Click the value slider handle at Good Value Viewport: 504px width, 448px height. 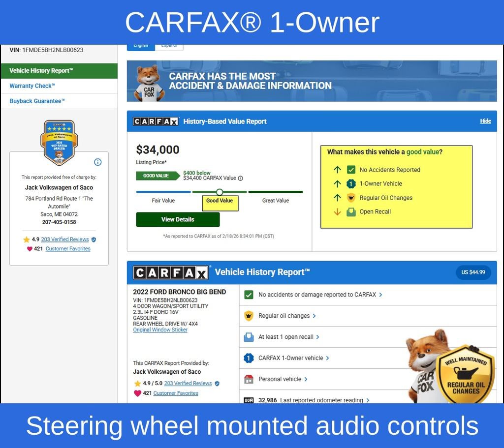(220, 192)
